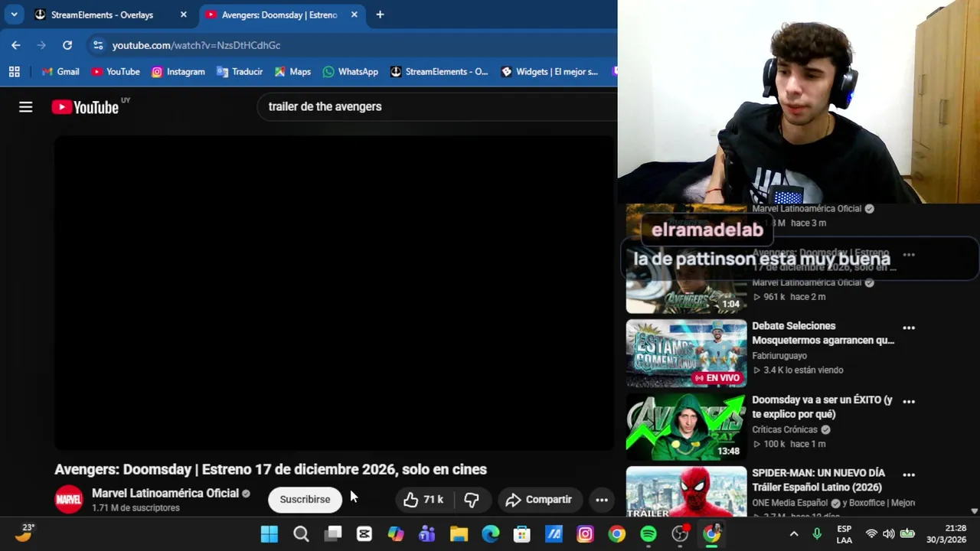Viewport: 980px width, 551px height.
Task: Open Microsoft Store from taskbar
Action: pos(522,534)
